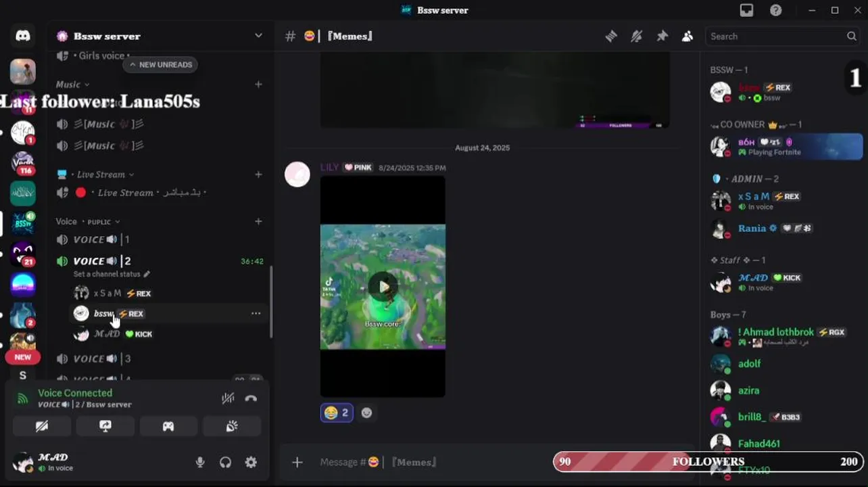
Task: Start an activity game controller button
Action: click(x=168, y=426)
